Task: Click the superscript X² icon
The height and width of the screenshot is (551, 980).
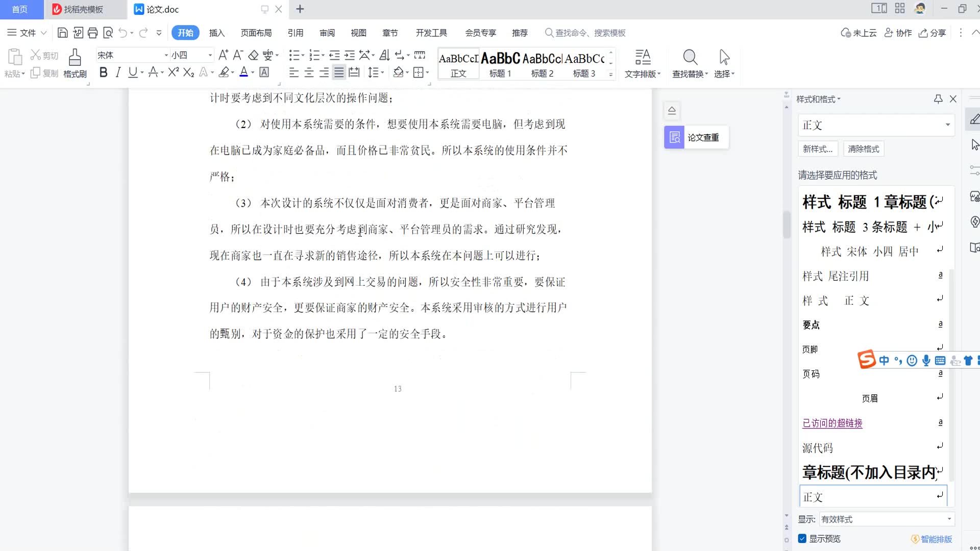Action: (x=173, y=72)
